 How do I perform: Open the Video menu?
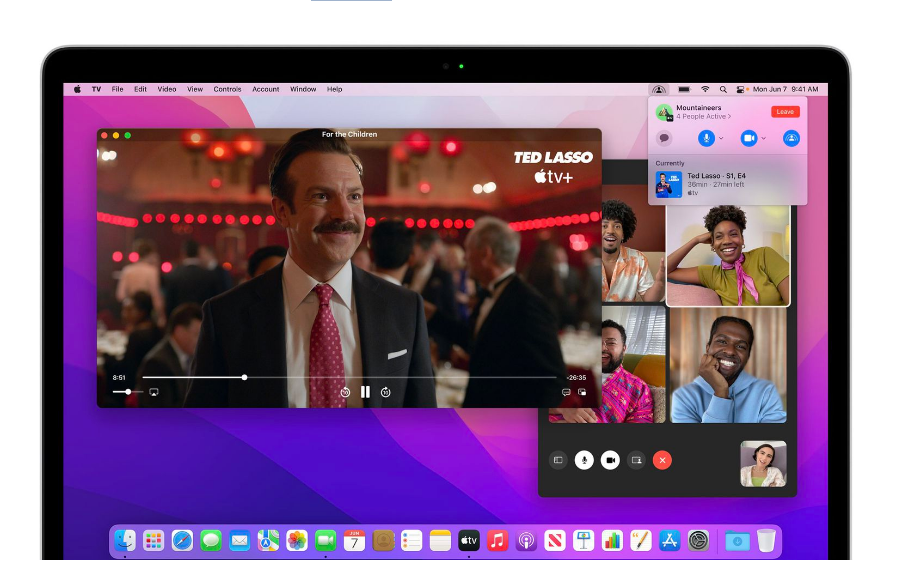(x=167, y=89)
